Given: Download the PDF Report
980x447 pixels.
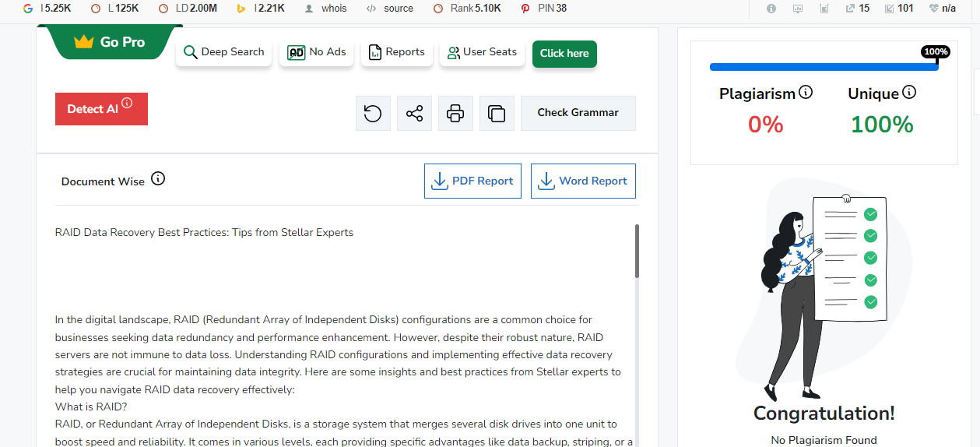Looking at the screenshot, I should coord(472,181).
